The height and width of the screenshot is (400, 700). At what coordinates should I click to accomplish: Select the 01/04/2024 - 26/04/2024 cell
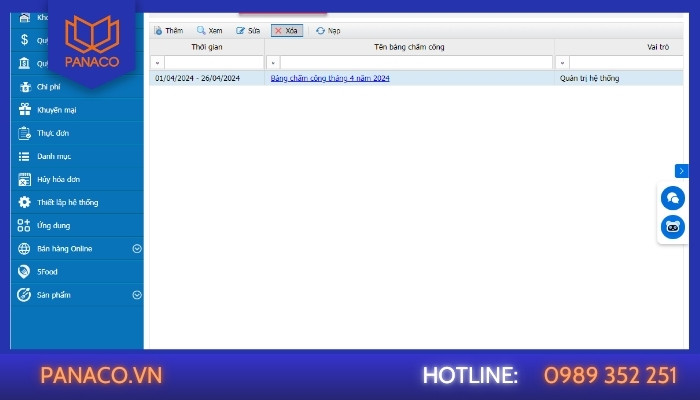pyautogui.click(x=207, y=78)
